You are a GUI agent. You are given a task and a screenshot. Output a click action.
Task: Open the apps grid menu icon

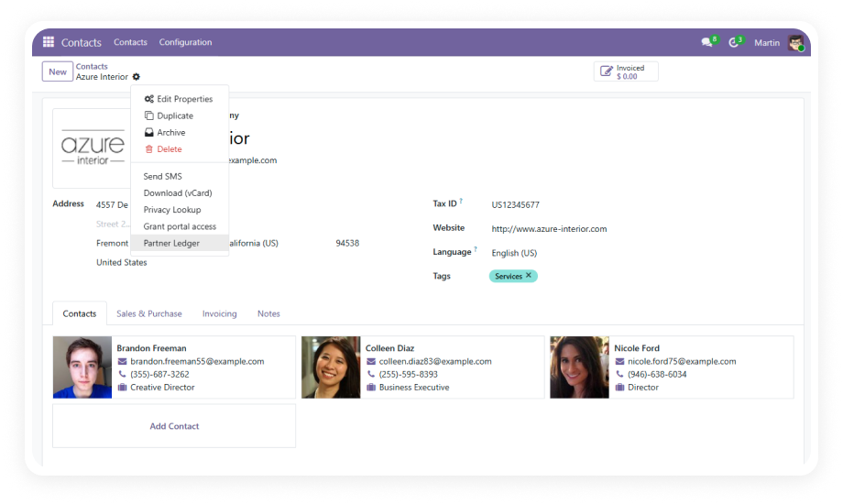49,42
